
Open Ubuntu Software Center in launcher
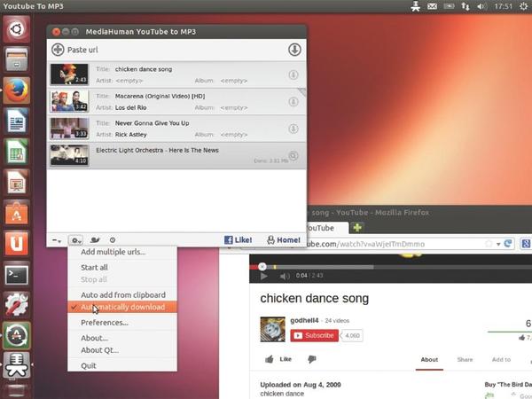click(x=16, y=213)
